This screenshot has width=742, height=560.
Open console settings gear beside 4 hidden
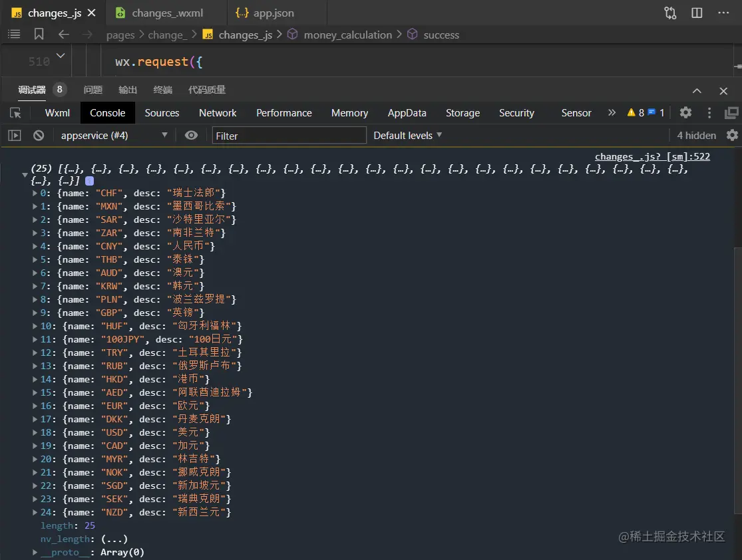click(x=732, y=135)
